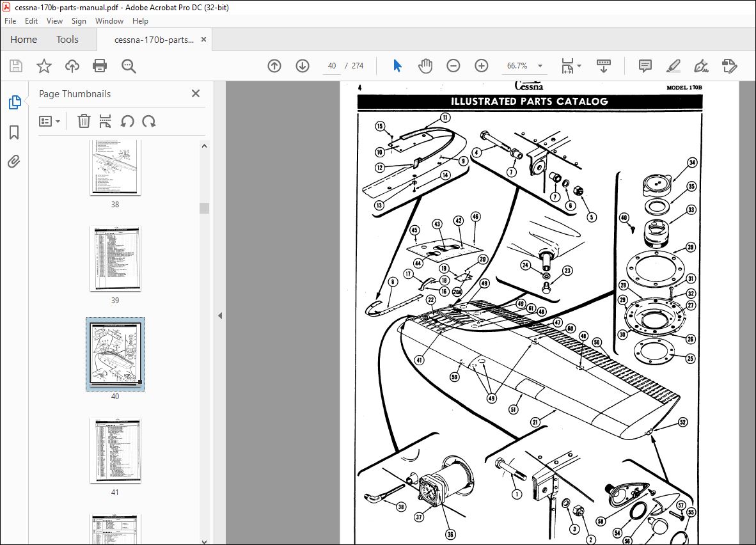Zoom out with the minus button
The height and width of the screenshot is (545, 756).
click(453, 66)
